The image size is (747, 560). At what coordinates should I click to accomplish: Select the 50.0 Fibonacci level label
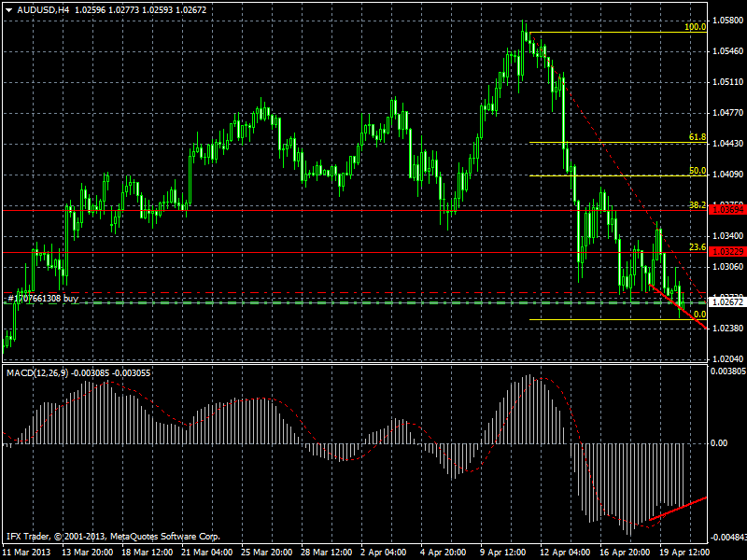[x=698, y=171]
